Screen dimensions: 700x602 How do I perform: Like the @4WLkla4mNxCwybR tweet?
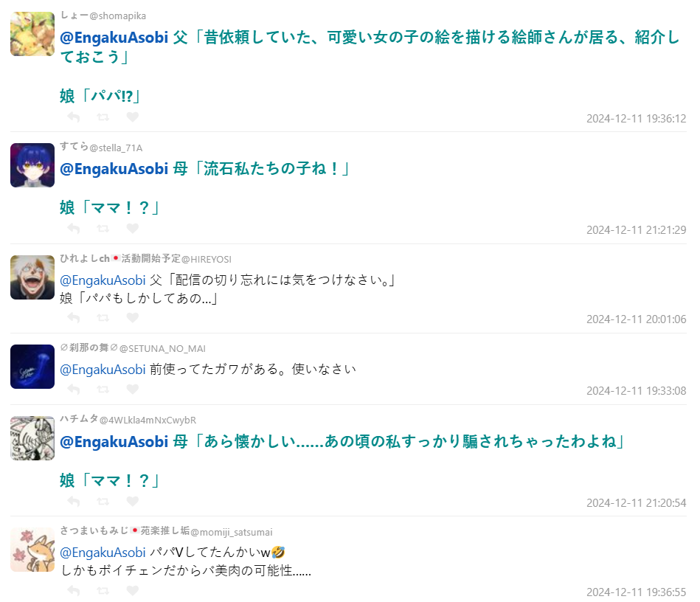pos(133,501)
